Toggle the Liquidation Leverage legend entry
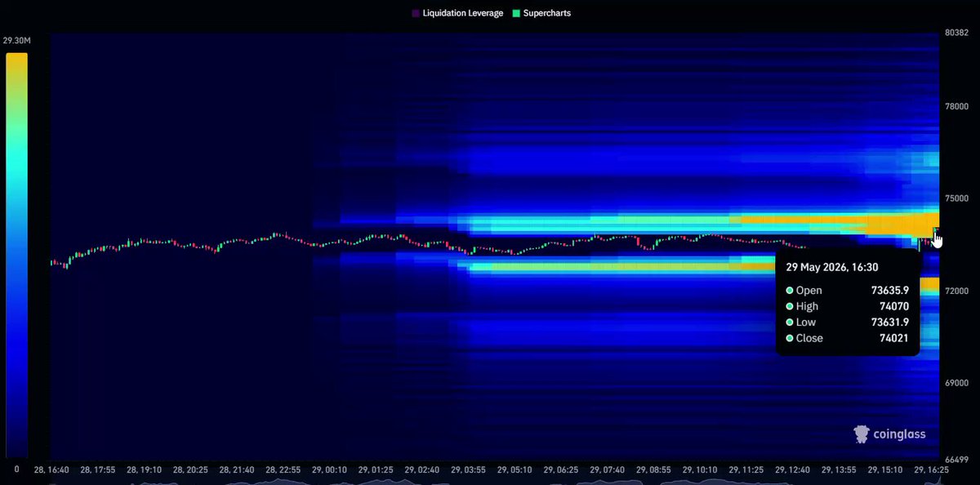Image resolution: width=980 pixels, height=485 pixels. (457, 14)
